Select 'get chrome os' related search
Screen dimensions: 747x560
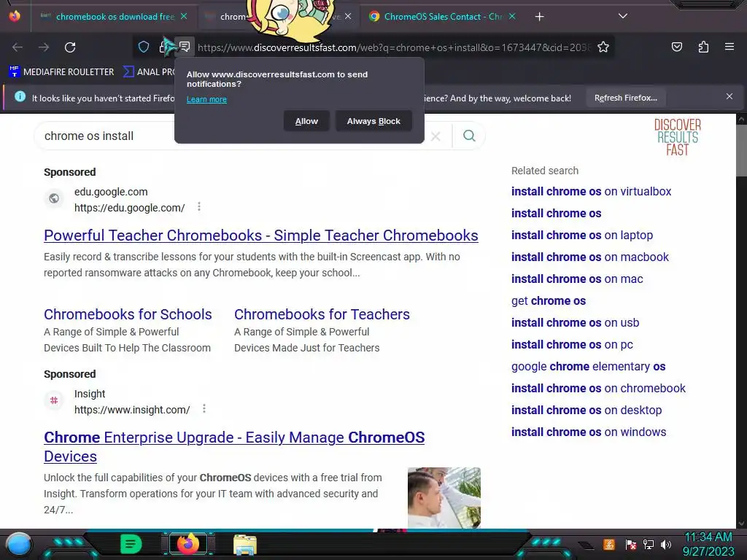(x=549, y=301)
